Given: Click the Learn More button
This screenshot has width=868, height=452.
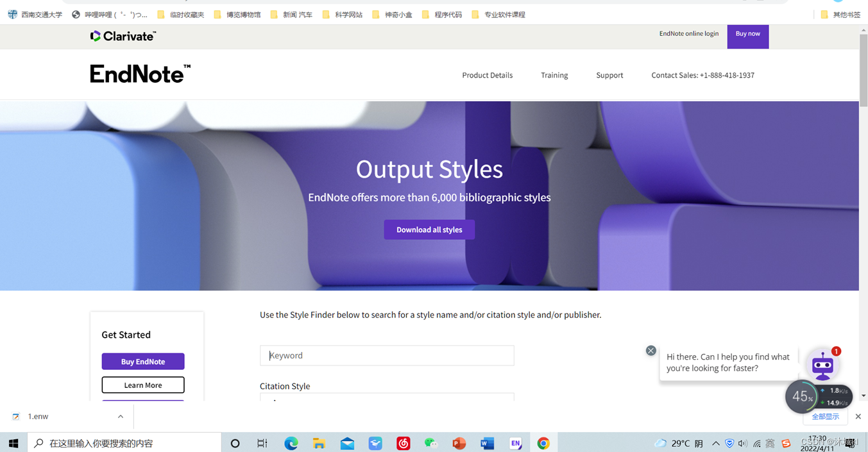Looking at the screenshot, I should click(143, 385).
